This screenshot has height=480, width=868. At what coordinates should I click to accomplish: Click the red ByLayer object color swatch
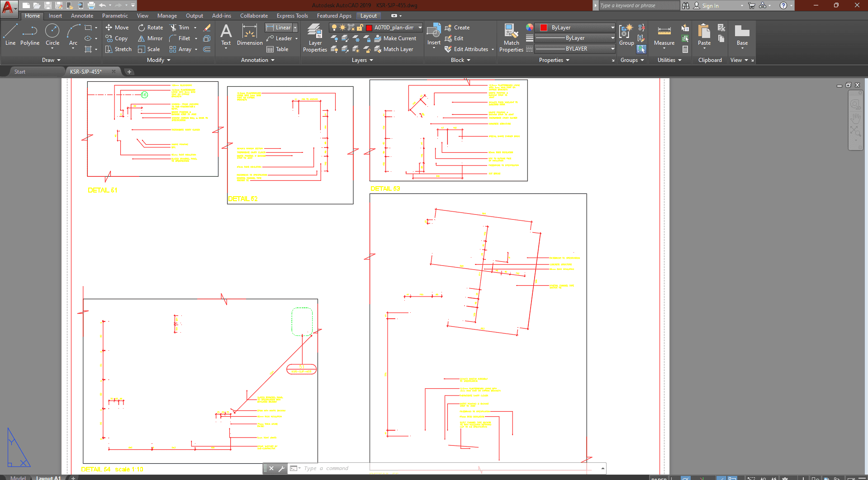[544, 28]
